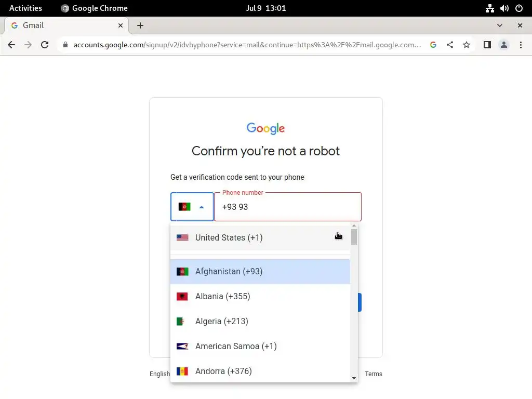This screenshot has width=532, height=399.
Task: Open the tab search chevron
Action: point(499,25)
